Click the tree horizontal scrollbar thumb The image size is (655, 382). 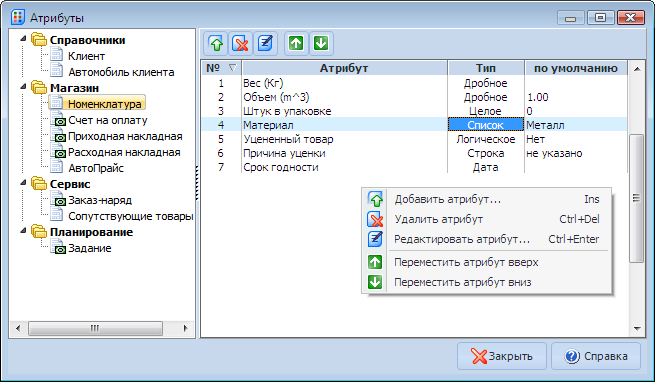pyautogui.click(x=95, y=329)
